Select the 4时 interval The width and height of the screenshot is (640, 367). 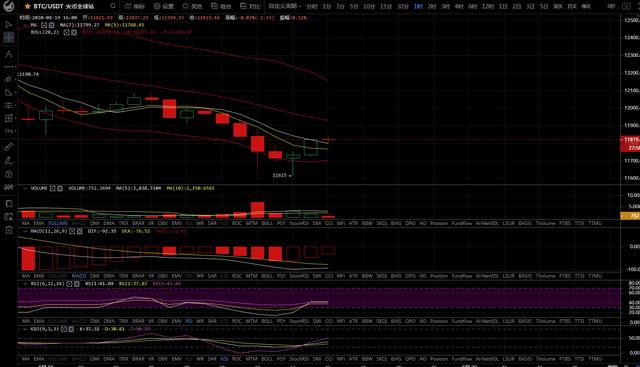(x=459, y=6)
